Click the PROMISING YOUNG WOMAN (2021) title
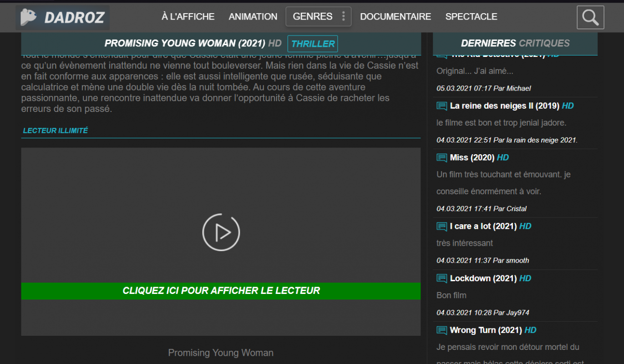 pos(185,44)
